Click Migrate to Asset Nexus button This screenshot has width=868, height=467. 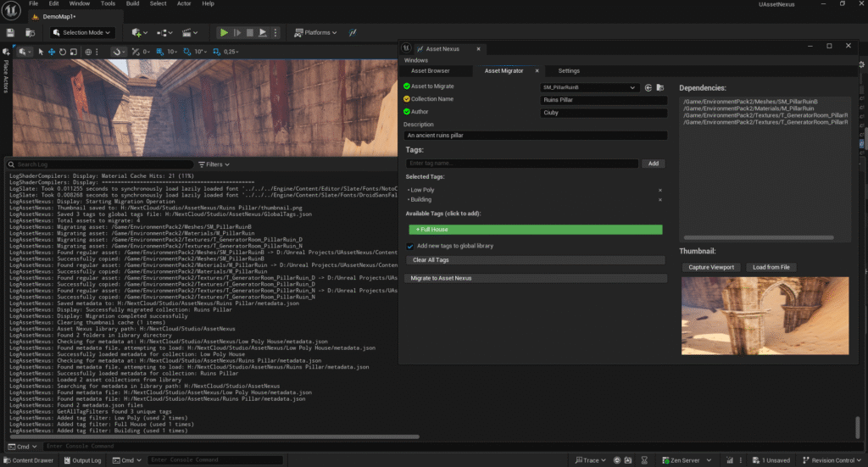(x=534, y=278)
